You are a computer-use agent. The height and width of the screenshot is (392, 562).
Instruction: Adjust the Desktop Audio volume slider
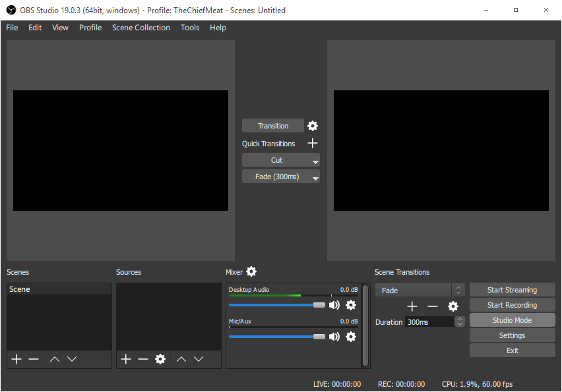(276, 305)
